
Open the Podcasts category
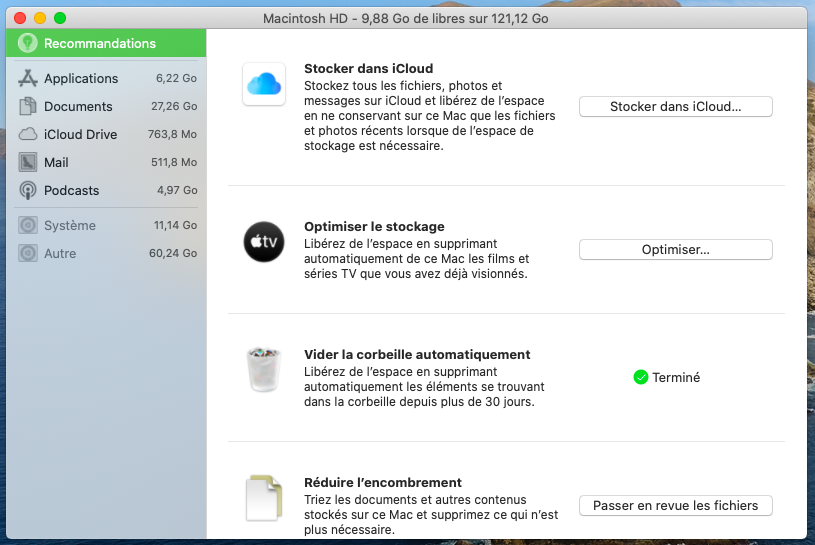click(106, 191)
